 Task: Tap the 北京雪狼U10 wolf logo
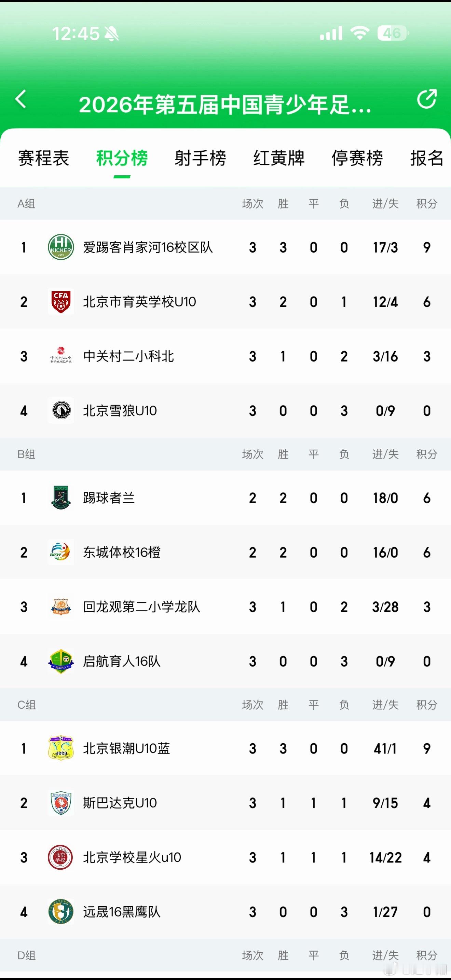61,410
